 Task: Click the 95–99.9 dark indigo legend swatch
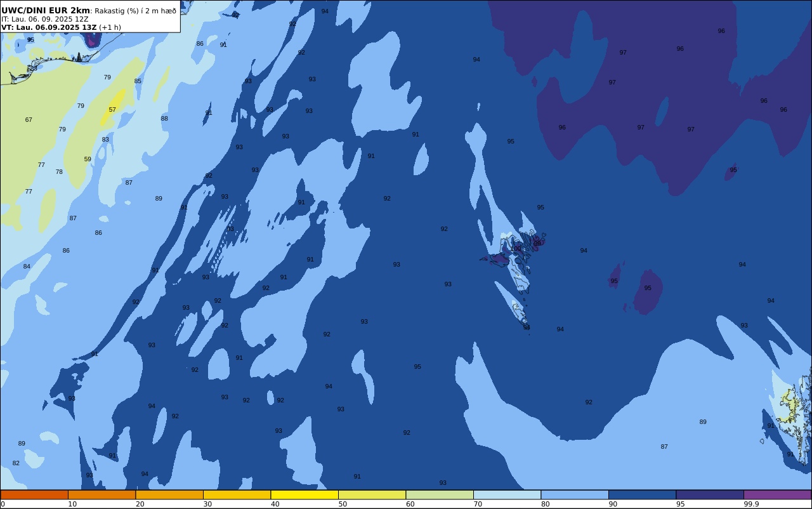(x=710, y=494)
